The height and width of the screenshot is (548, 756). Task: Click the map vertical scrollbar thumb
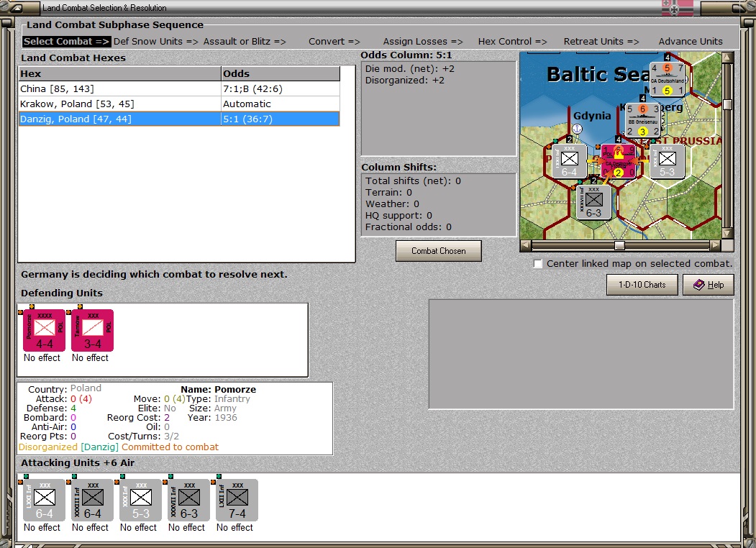[727, 104]
